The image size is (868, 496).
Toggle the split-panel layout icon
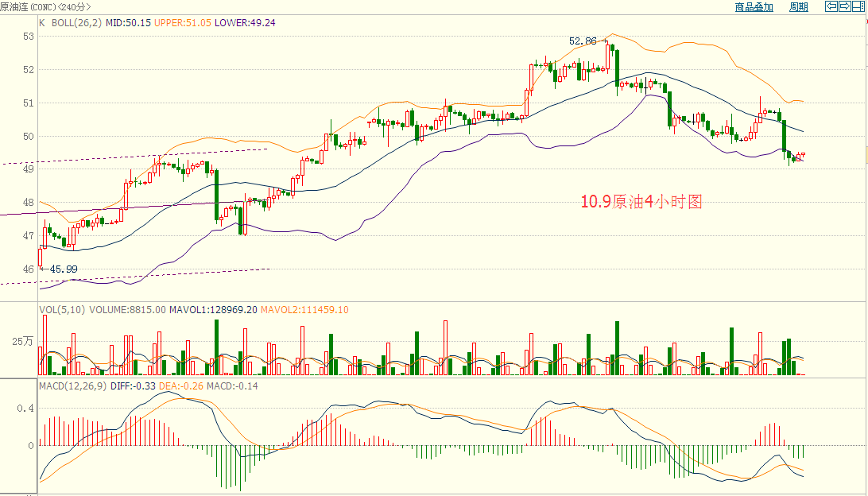(x=859, y=6)
